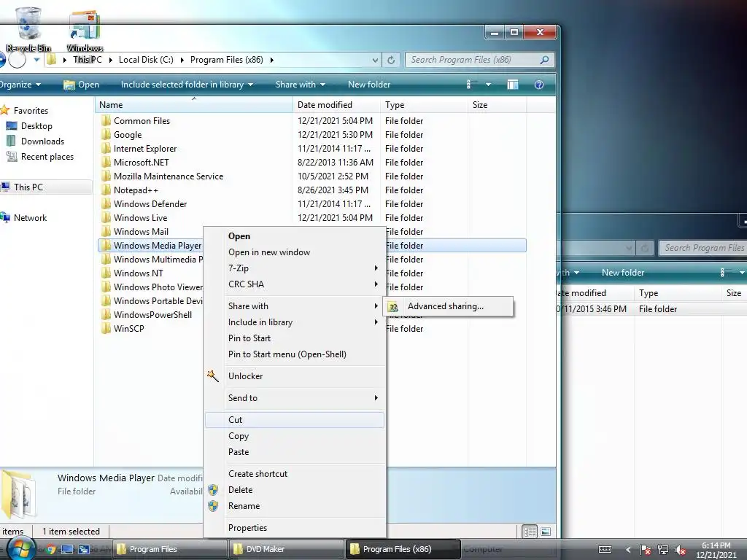Click New folder in the background window

[623, 273]
